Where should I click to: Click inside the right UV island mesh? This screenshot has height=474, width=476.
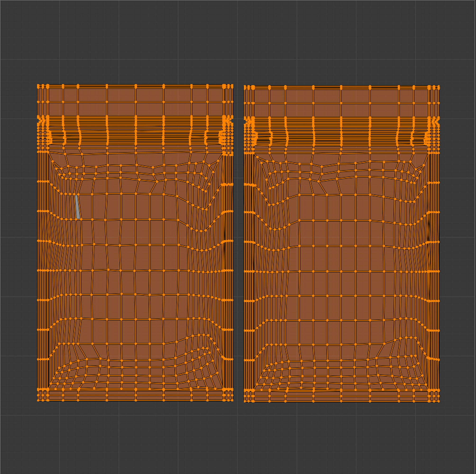(342, 244)
